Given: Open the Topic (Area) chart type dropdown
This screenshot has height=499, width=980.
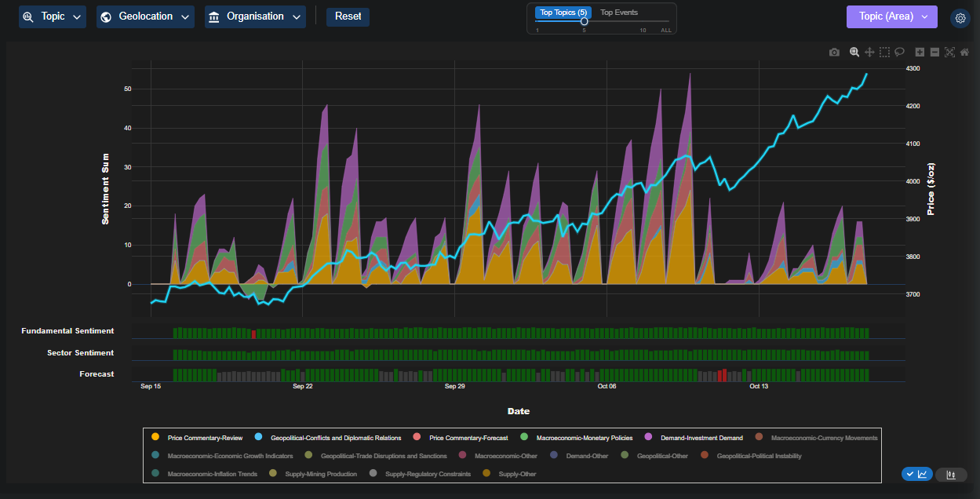Looking at the screenshot, I should coord(891,16).
